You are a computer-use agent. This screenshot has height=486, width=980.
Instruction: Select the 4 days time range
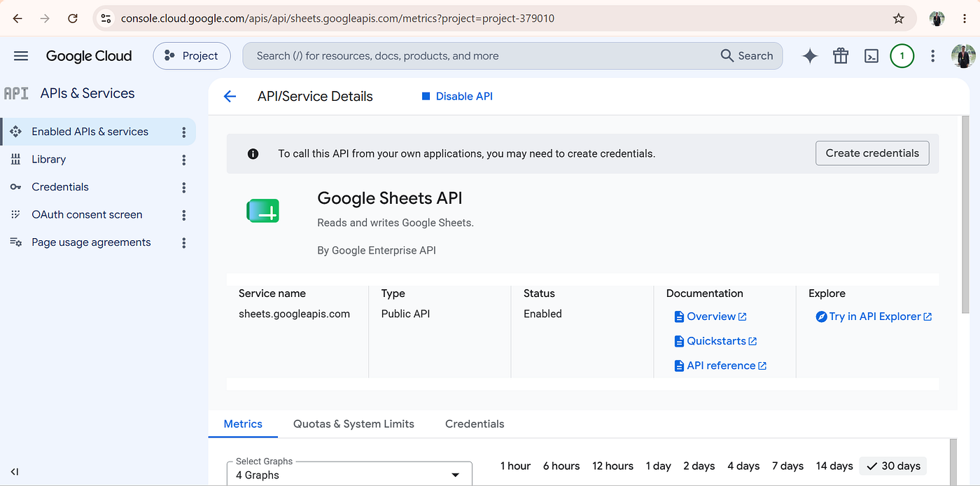point(743,466)
